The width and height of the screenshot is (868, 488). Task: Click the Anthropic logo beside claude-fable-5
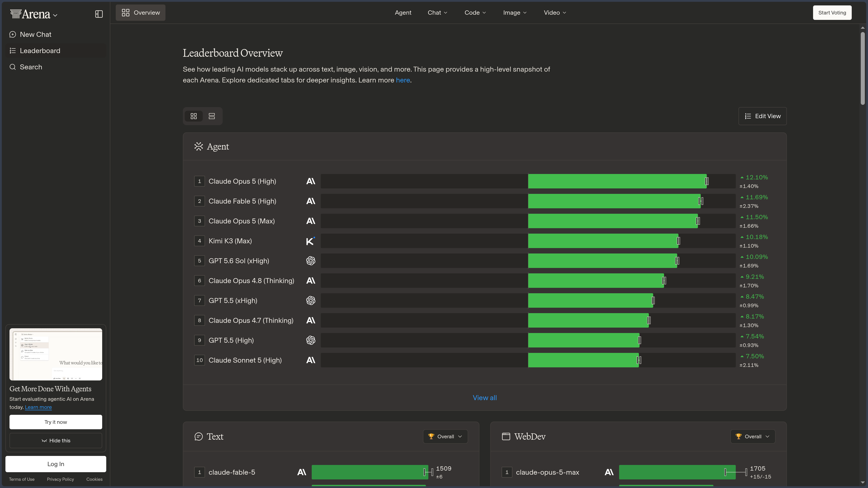coord(302,472)
